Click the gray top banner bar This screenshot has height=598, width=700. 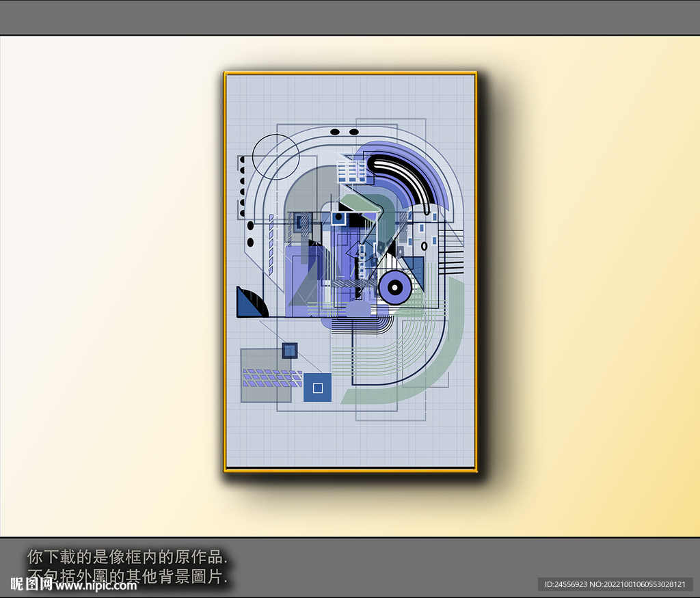click(x=350, y=17)
